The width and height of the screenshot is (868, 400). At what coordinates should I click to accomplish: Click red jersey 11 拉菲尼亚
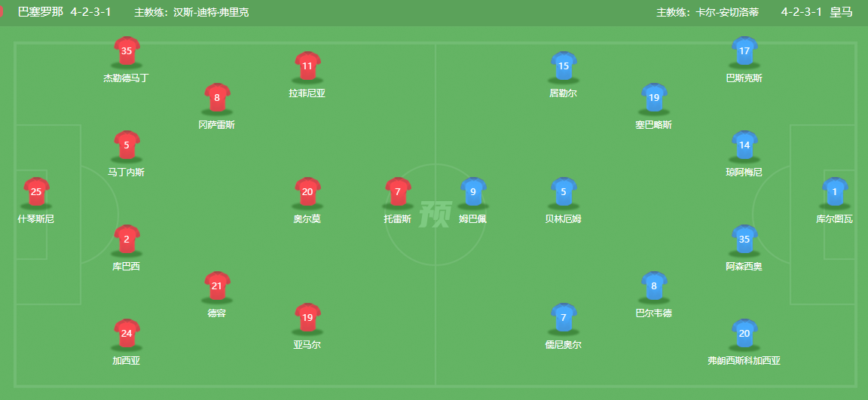click(307, 66)
